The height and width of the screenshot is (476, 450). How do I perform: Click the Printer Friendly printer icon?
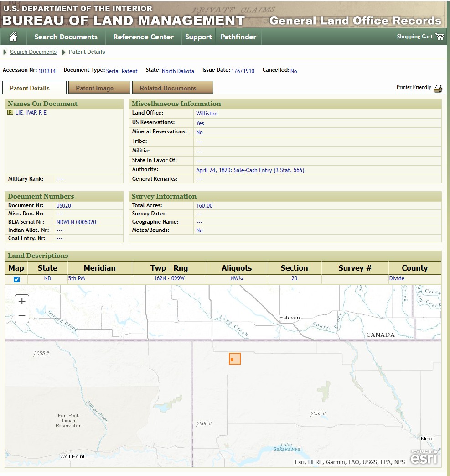pos(438,88)
